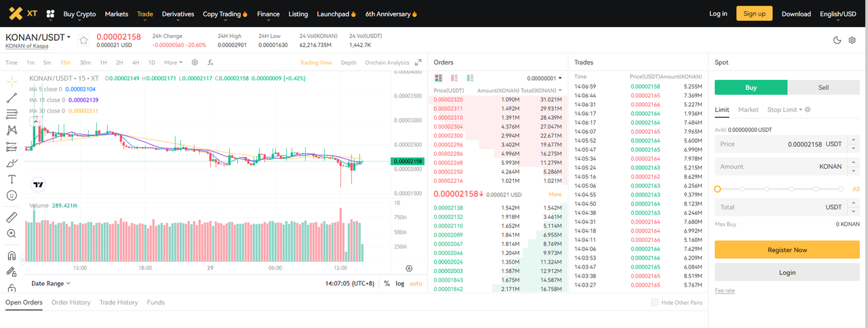Click the Register Now button
Image resolution: width=868 pixels, height=328 pixels.
tap(787, 249)
